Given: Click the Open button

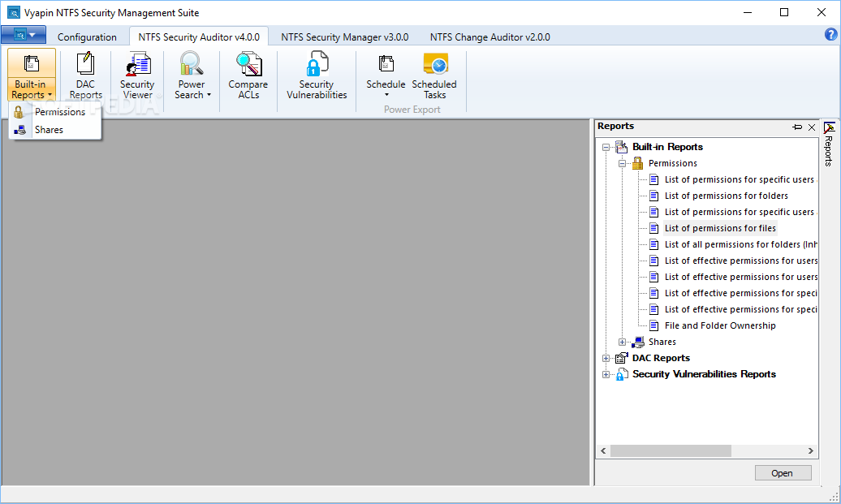Looking at the screenshot, I should (x=783, y=473).
